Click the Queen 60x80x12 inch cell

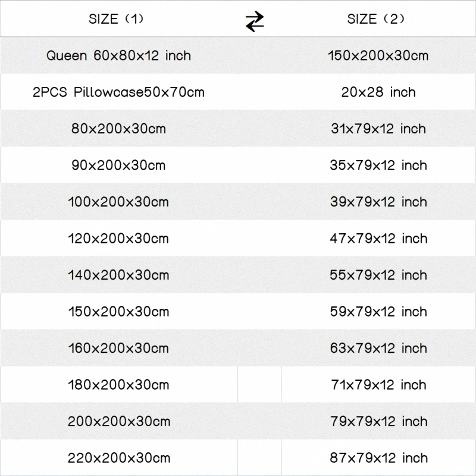(x=119, y=56)
